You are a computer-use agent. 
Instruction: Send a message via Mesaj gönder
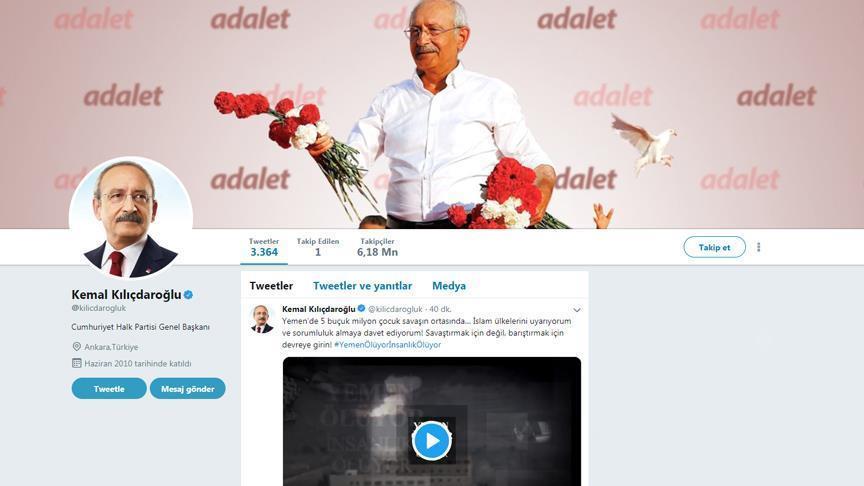coord(187,388)
